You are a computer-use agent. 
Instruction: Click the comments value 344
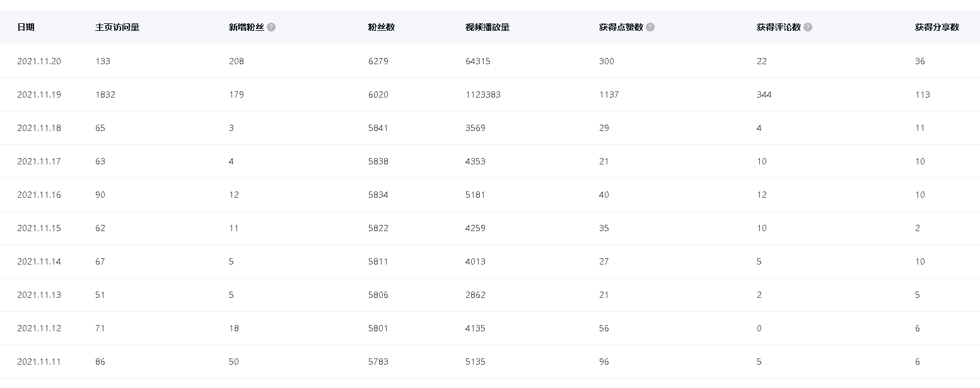764,94
